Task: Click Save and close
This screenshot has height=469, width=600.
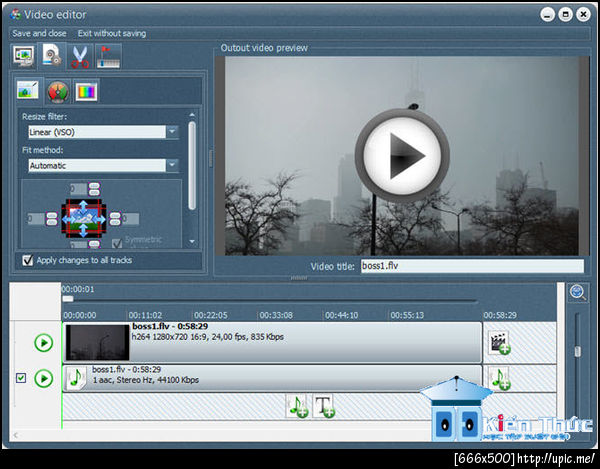Action: click(39, 33)
